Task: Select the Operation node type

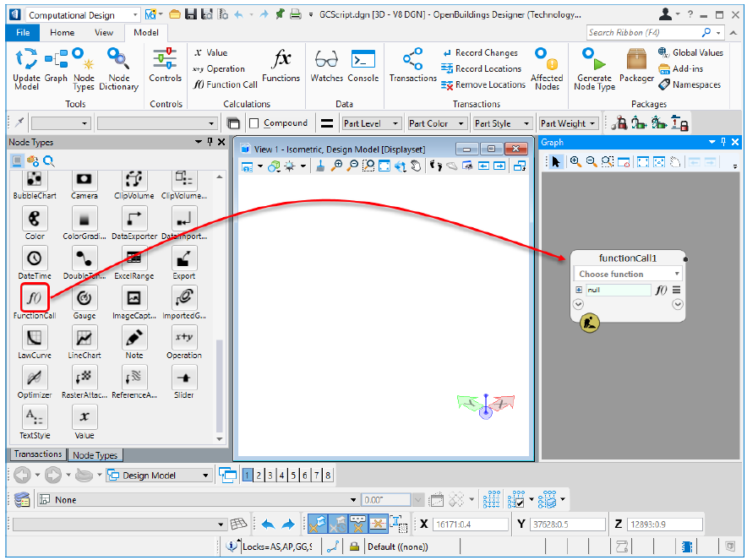Action: pyautogui.click(x=184, y=342)
